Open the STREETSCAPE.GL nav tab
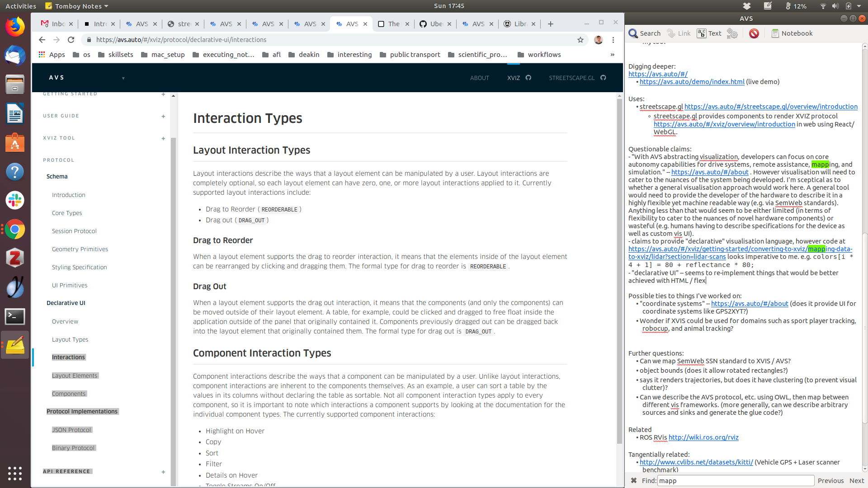Image resolution: width=868 pixels, height=488 pixels. tap(572, 78)
